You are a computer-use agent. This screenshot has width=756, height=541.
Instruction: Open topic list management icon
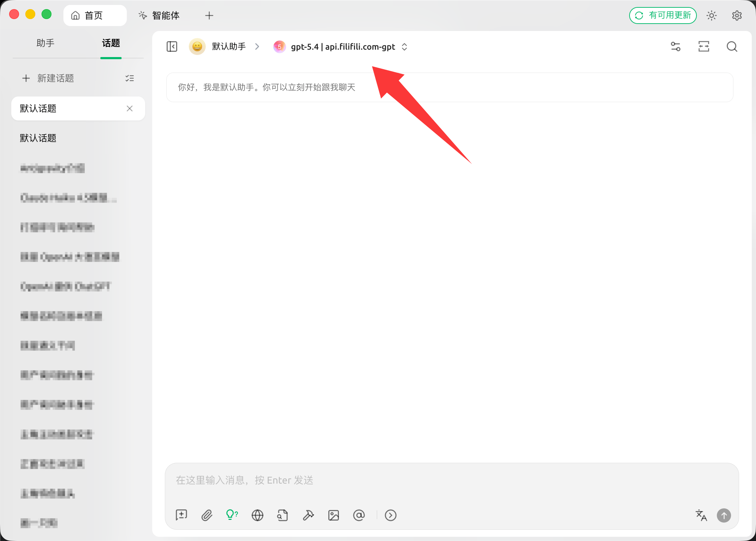[130, 78]
